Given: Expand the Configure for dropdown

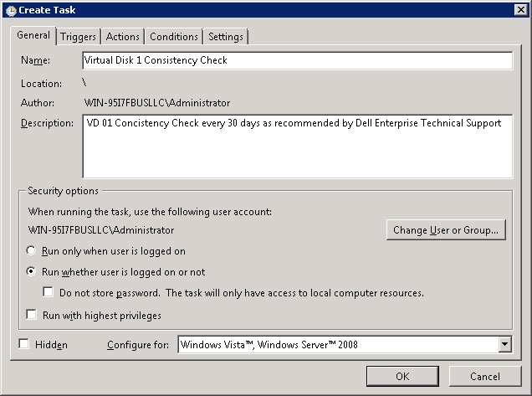Looking at the screenshot, I should coord(504,344).
